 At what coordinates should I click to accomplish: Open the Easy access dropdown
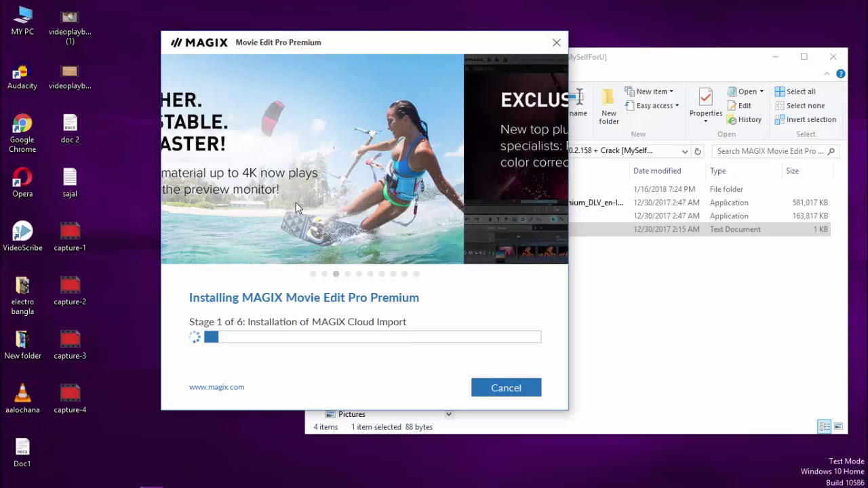pyautogui.click(x=652, y=106)
